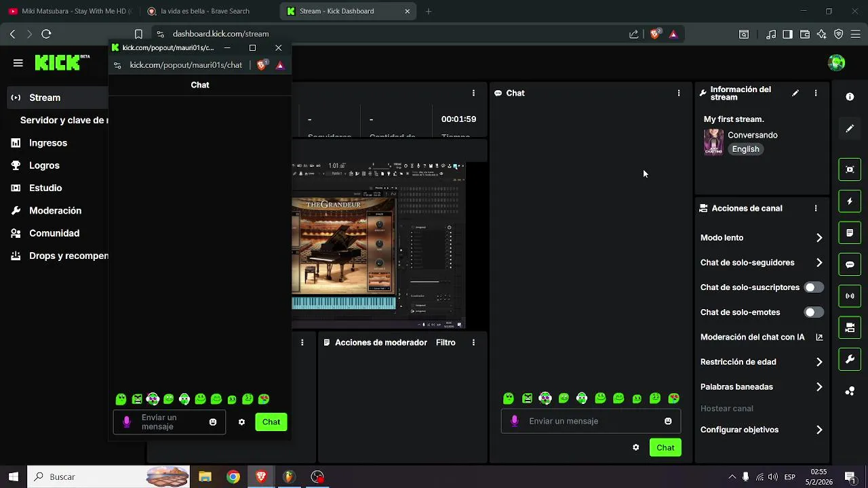The image size is (868, 488).
Task: Toggle the chat bubble widget icon in the right sidebar
Action: [850, 264]
